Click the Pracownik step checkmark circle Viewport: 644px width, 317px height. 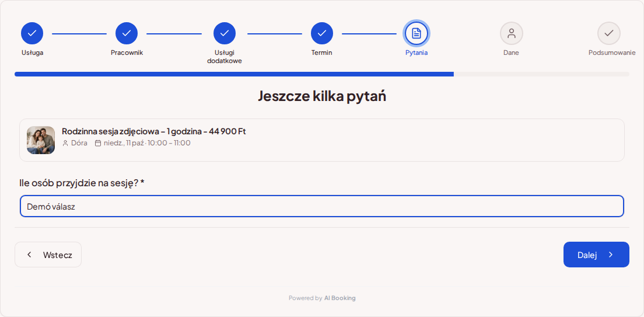[127, 33]
